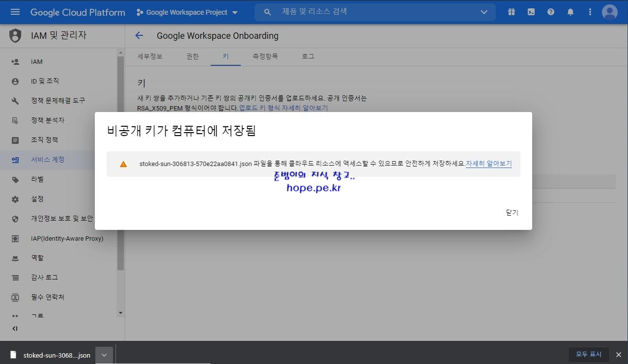
Task: Open the help question mark icon
Action: click(551, 12)
